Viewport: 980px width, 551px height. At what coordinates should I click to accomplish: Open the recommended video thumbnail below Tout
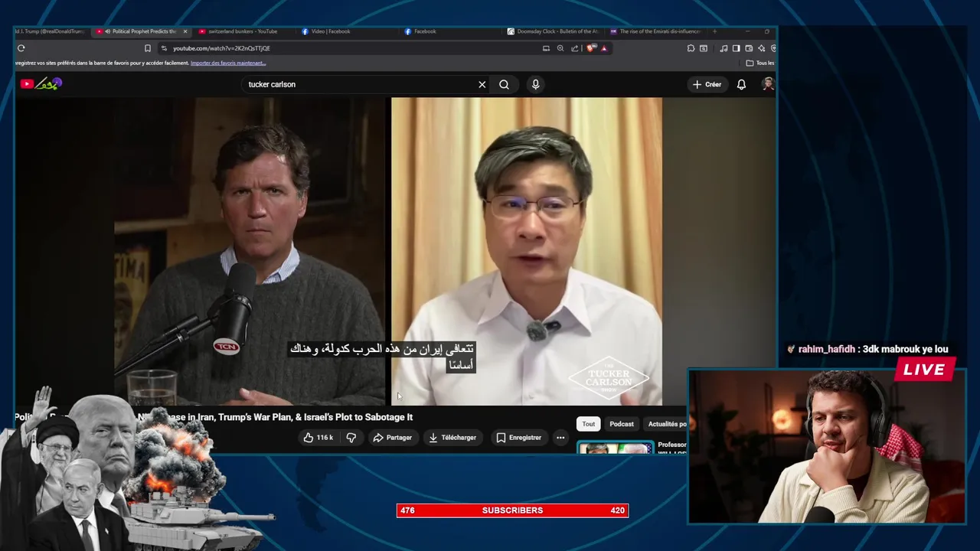616,448
